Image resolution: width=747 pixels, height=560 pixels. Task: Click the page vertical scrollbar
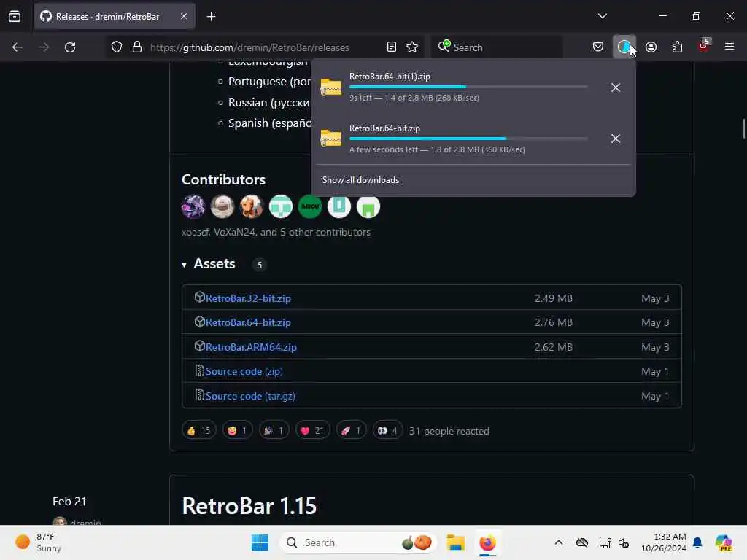[743, 128]
